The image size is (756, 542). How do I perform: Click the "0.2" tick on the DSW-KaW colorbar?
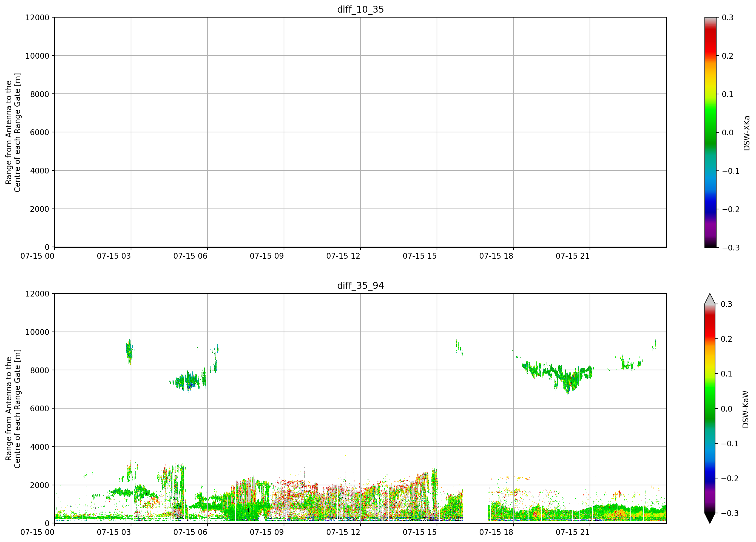(727, 339)
